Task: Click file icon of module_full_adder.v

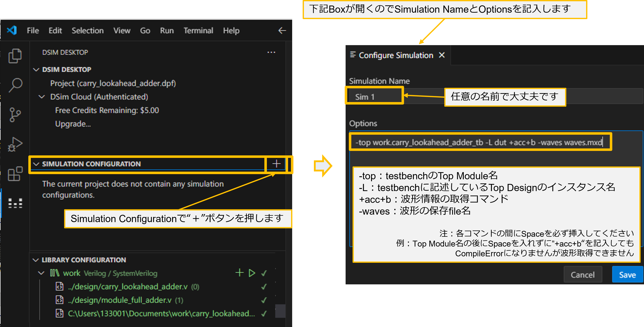Action: point(60,300)
